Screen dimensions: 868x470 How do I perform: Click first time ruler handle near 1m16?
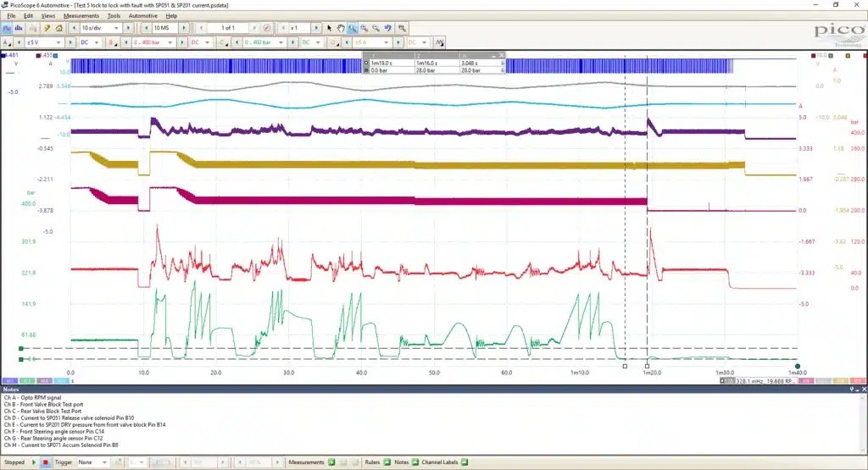(x=625, y=366)
